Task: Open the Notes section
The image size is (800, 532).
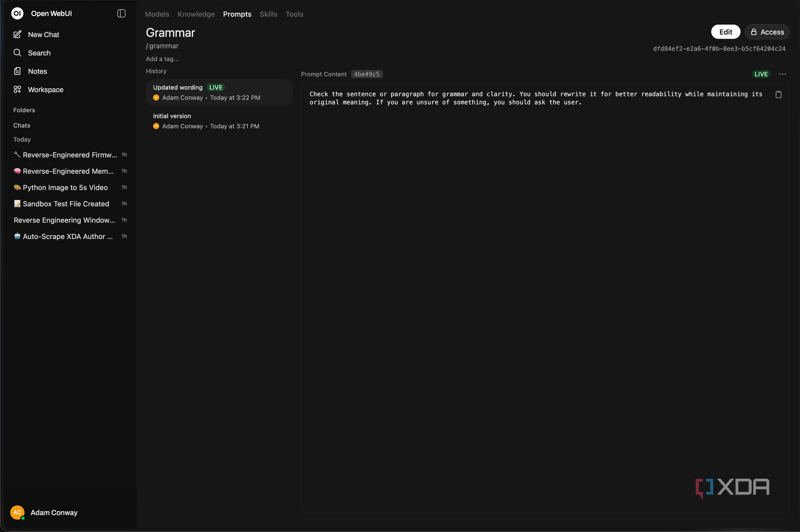Action: [37, 71]
